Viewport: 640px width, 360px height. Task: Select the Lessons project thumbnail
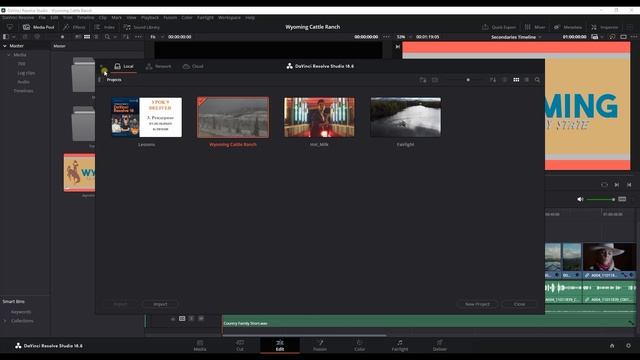[x=147, y=117]
